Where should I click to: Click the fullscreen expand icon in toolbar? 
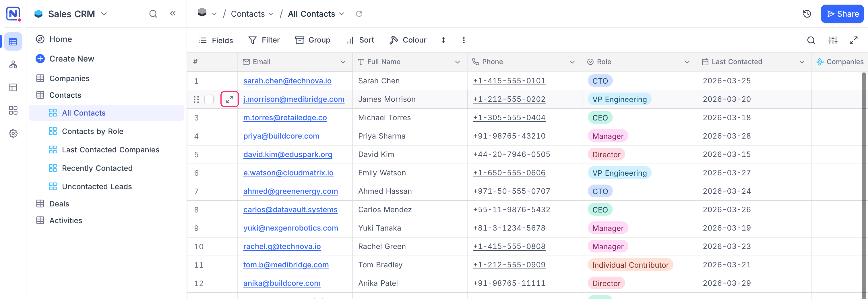point(854,41)
